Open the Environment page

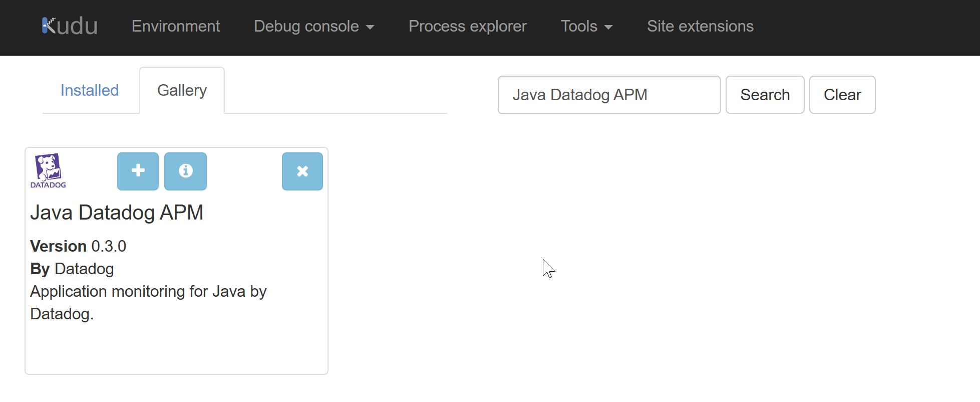(x=176, y=26)
